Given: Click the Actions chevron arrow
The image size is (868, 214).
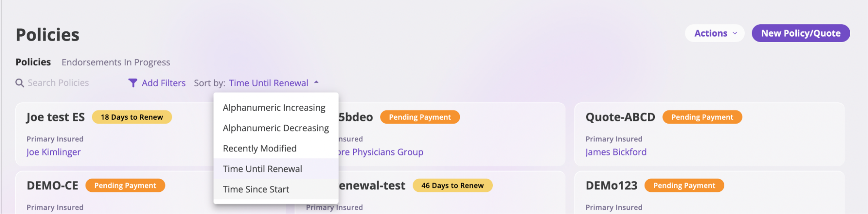Looking at the screenshot, I should pos(735,33).
